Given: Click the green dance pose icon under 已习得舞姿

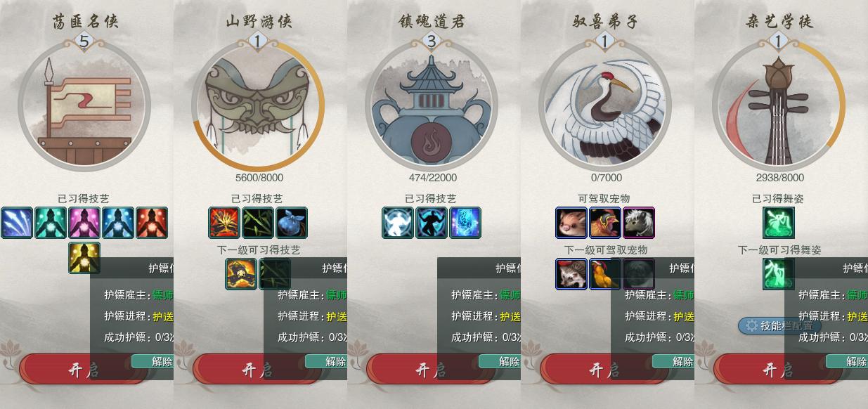Looking at the screenshot, I should click(x=779, y=222).
